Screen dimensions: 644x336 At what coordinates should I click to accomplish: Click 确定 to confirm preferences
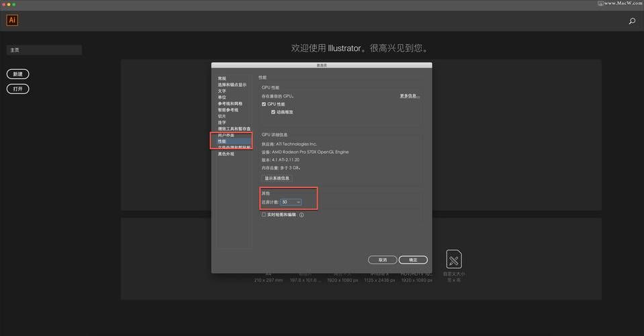[413, 260]
